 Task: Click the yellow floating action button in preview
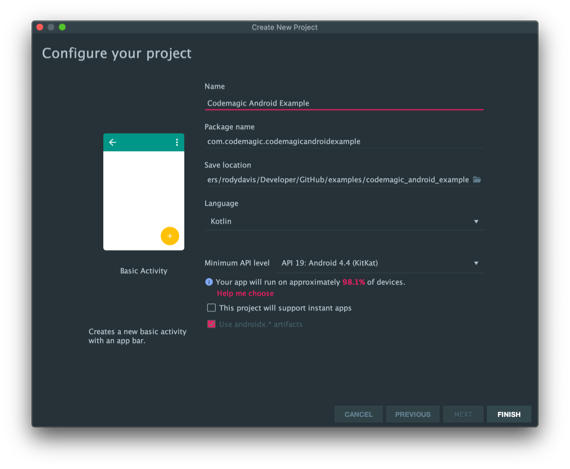tap(170, 236)
